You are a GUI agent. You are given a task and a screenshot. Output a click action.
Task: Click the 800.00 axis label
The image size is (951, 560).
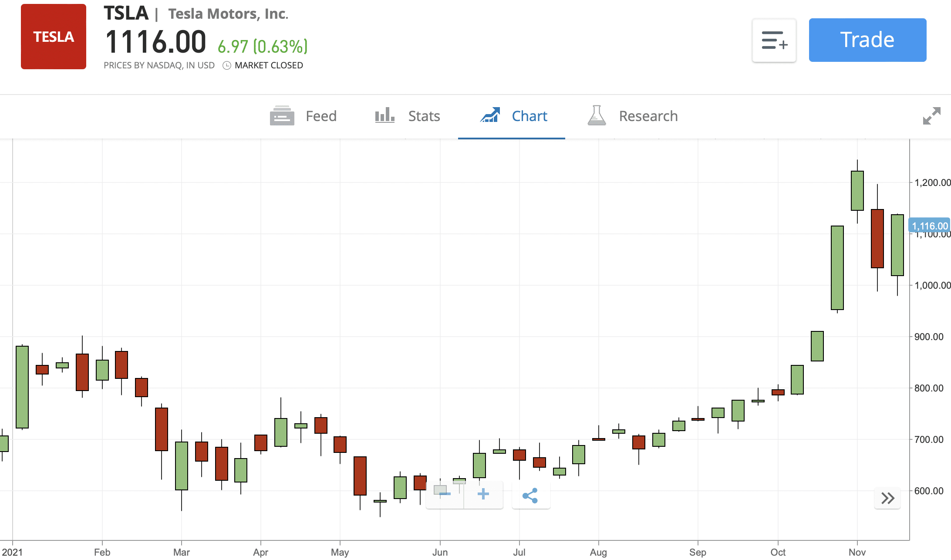pos(929,388)
